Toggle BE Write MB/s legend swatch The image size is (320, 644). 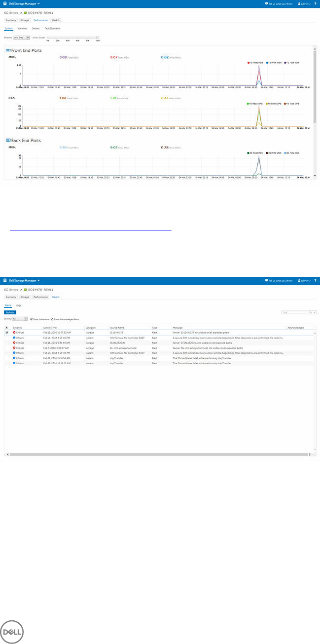point(268,153)
